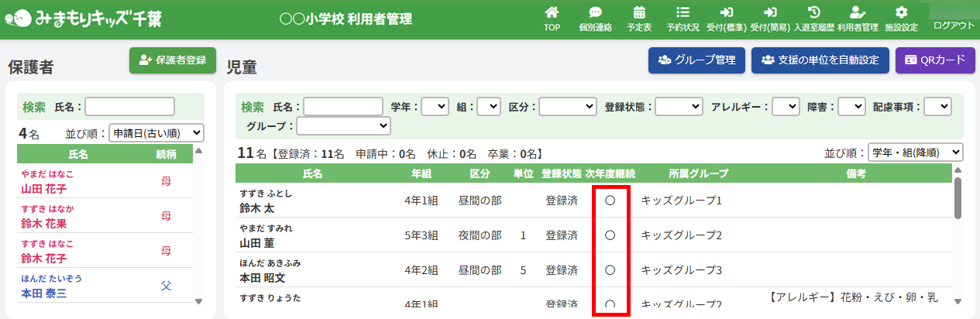Open 予約状況 list icon
The width and height of the screenshot is (980, 319).
[683, 12]
